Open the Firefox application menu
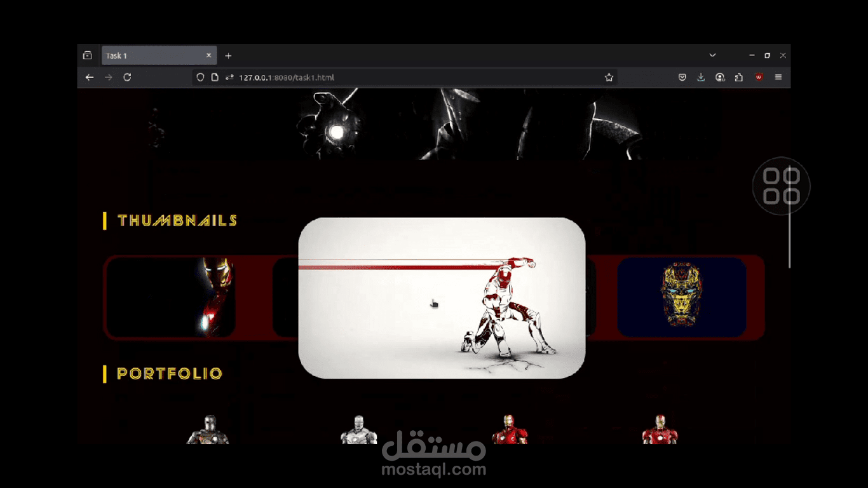Screen dimensions: 868x488 click(778, 78)
